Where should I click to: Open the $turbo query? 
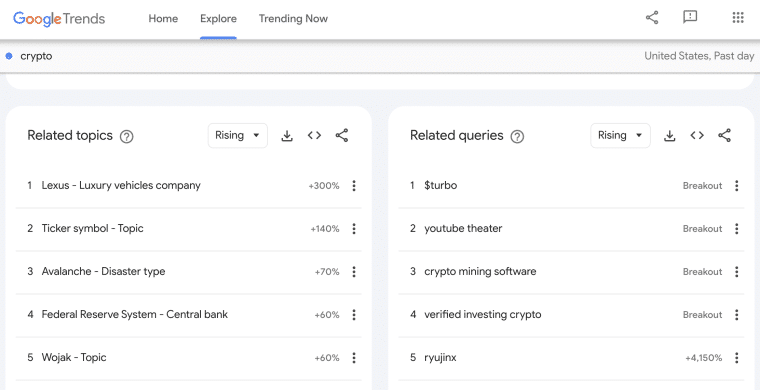click(441, 186)
